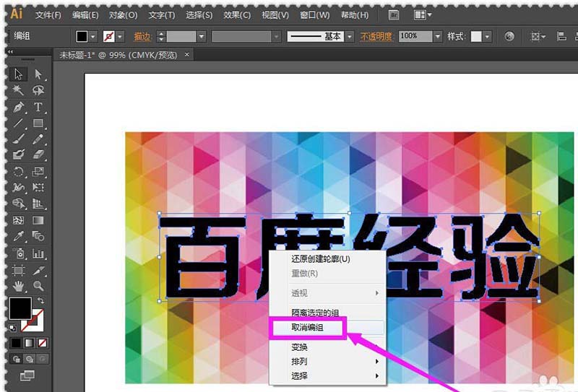Expand the 排列 submenu in context menu
578x392 pixels.
tap(327, 362)
